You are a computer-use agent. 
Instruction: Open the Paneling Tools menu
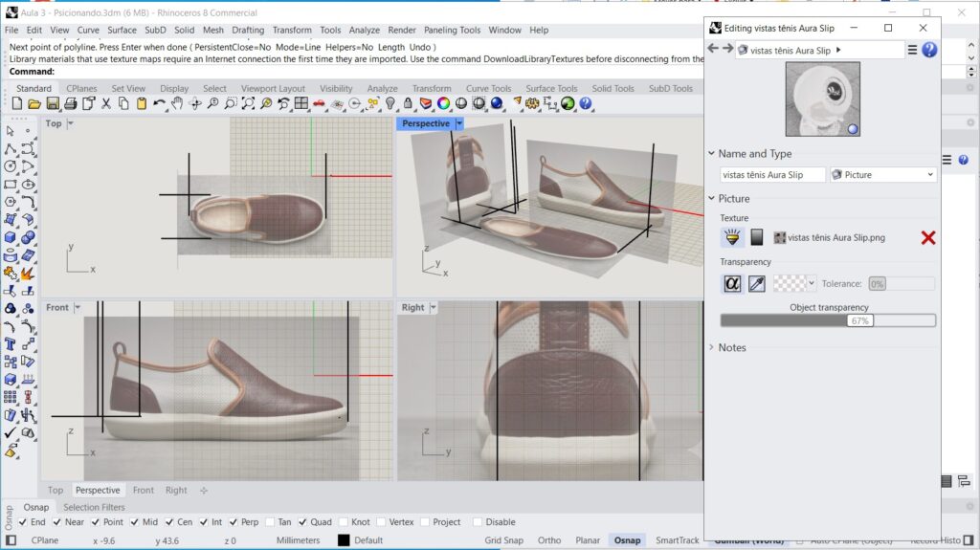452,30
